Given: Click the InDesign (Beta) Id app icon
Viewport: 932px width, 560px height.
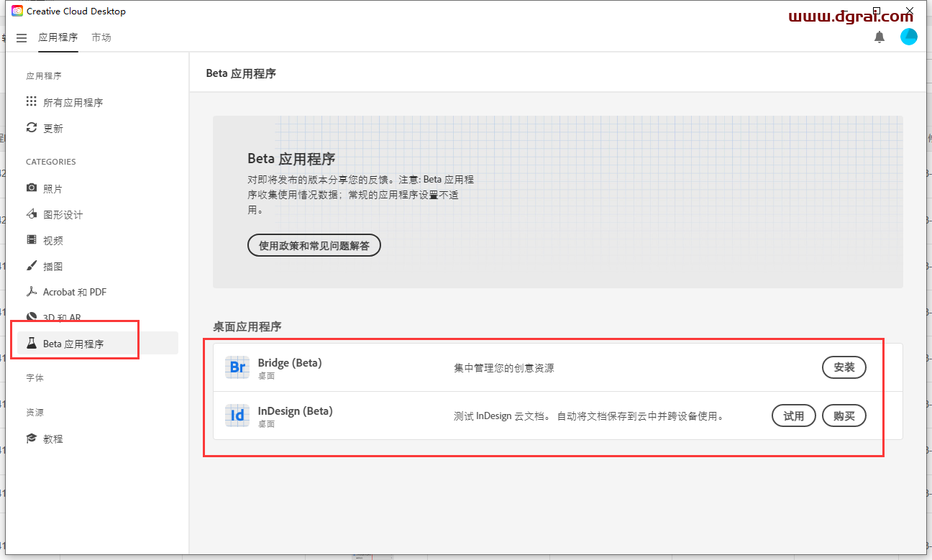Looking at the screenshot, I should (x=237, y=416).
